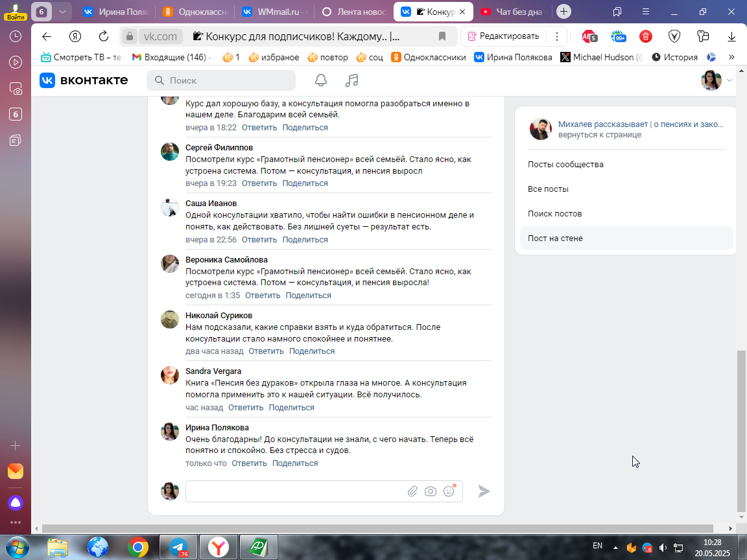
Task: Click the volume speaker tray icon
Action: click(663, 548)
